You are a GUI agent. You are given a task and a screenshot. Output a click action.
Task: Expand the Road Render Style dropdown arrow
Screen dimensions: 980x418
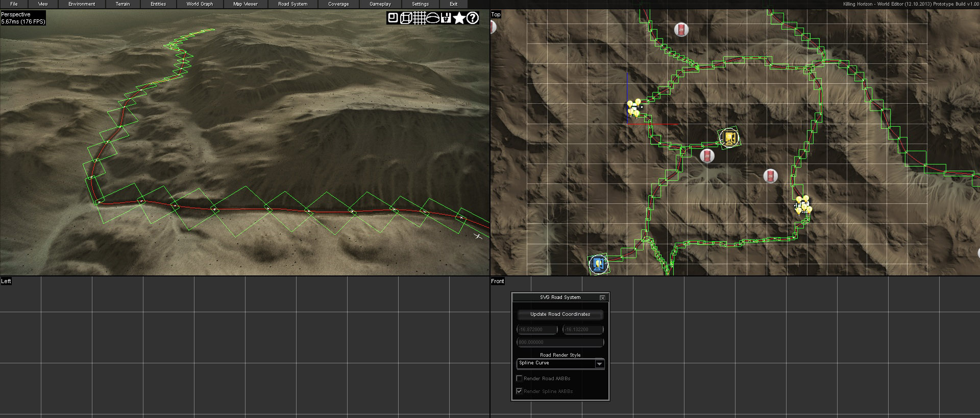pos(599,364)
